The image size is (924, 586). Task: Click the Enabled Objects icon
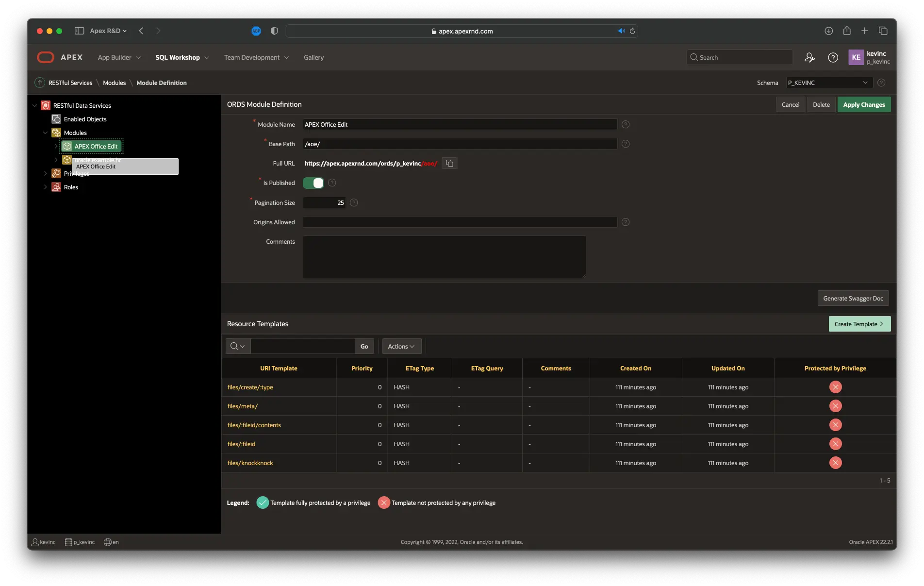tap(56, 119)
